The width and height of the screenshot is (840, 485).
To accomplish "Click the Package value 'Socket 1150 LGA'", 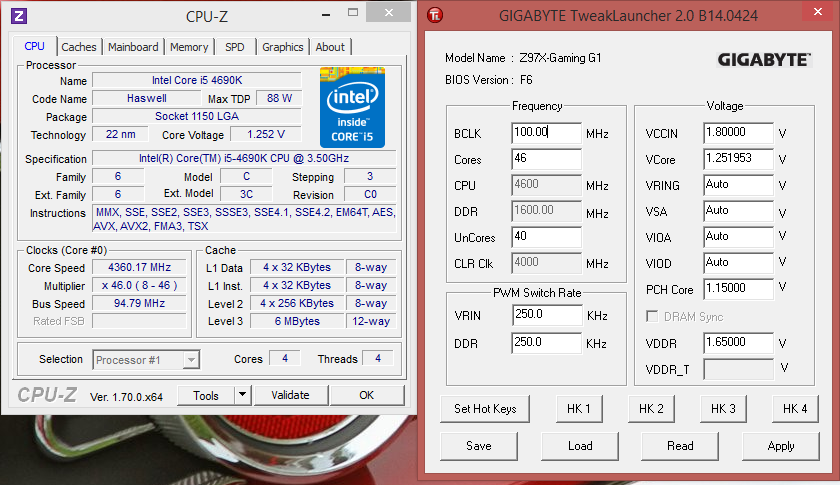I will pos(197,116).
